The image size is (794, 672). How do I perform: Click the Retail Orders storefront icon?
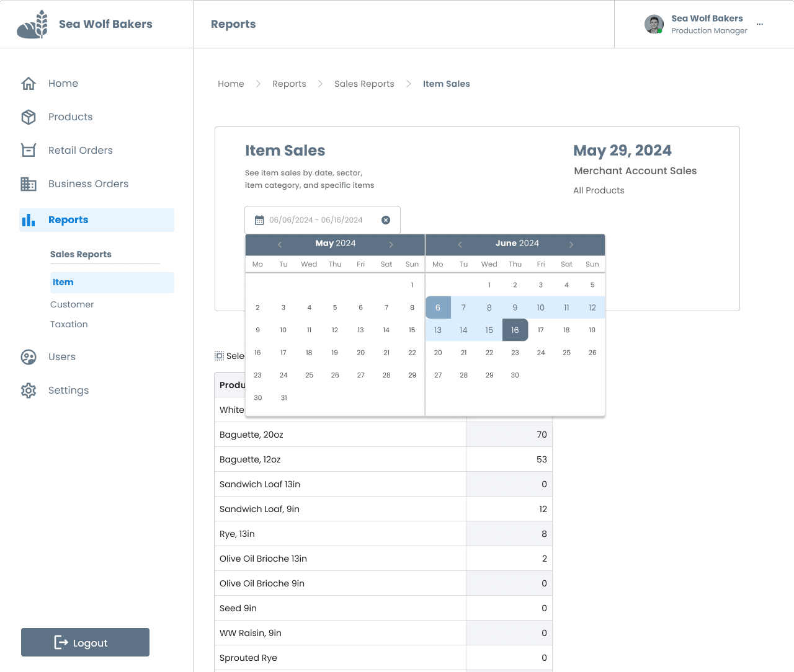[29, 151]
